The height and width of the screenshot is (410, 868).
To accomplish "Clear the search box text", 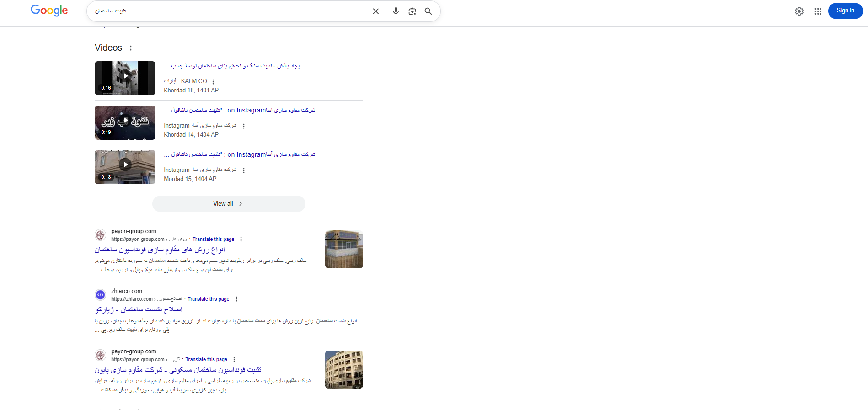I will click(x=376, y=11).
